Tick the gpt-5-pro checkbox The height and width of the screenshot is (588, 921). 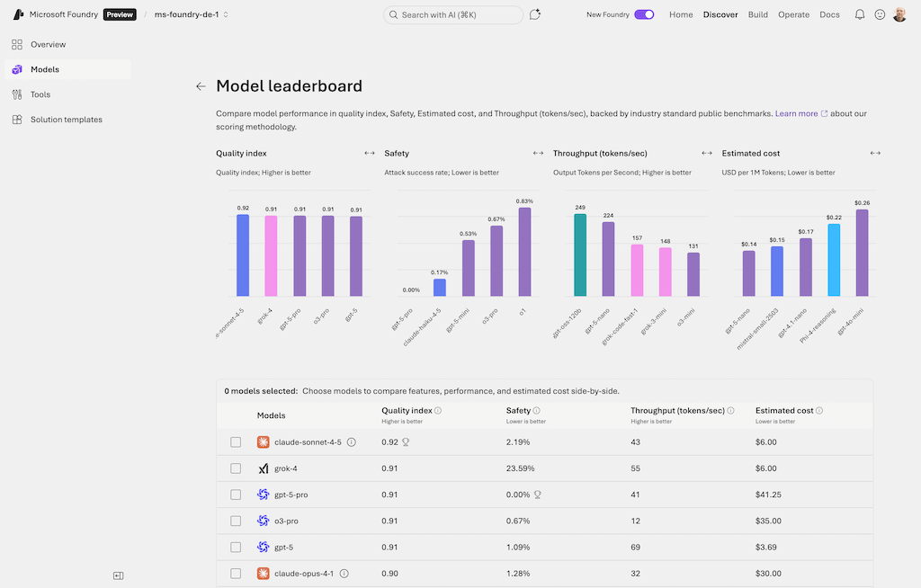coord(236,494)
